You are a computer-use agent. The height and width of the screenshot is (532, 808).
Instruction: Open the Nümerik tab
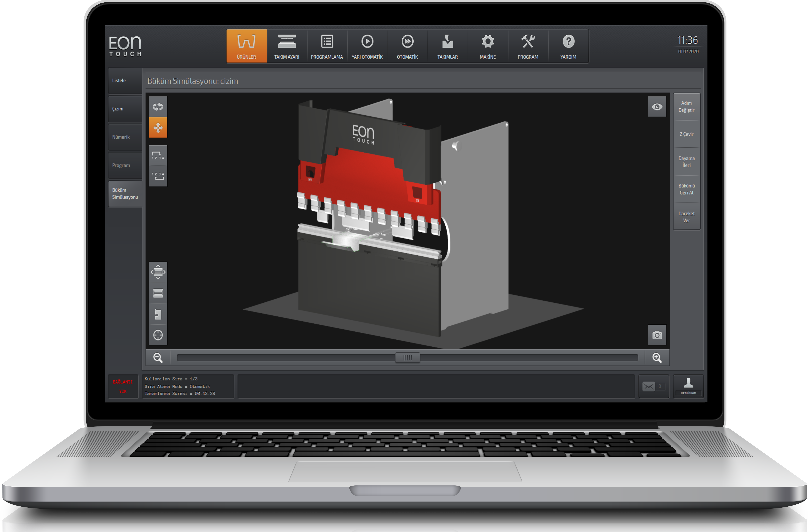click(125, 137)
